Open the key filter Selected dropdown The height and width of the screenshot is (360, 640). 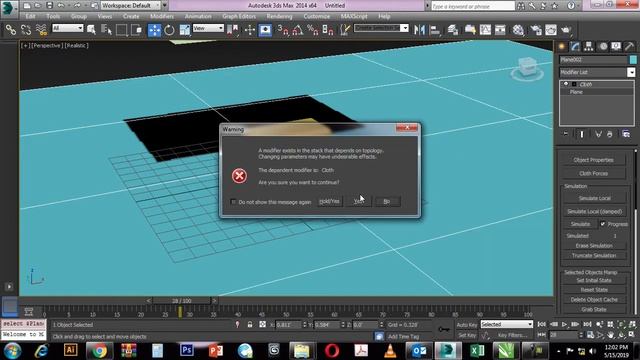[507, 324]
